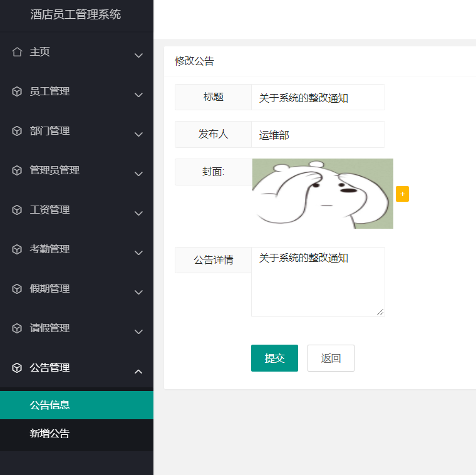Open the 工资管理 menu label

coord(49,209)
